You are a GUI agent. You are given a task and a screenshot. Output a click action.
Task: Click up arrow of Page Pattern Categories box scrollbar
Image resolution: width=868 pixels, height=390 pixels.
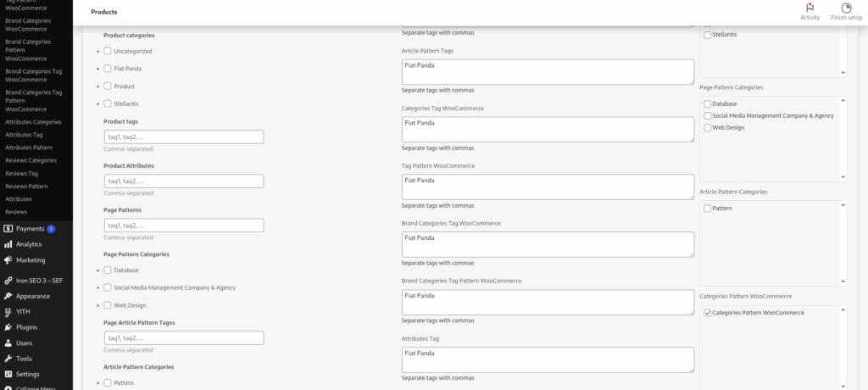(843, 100)
